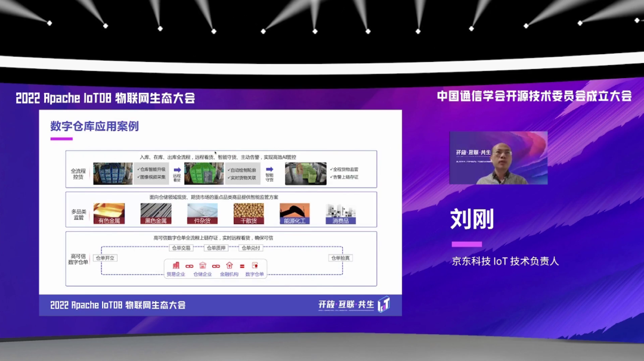Click the 贸易企业 trade enterprise building icon
This screenshot has width=644, height=361.
point(176,266)
